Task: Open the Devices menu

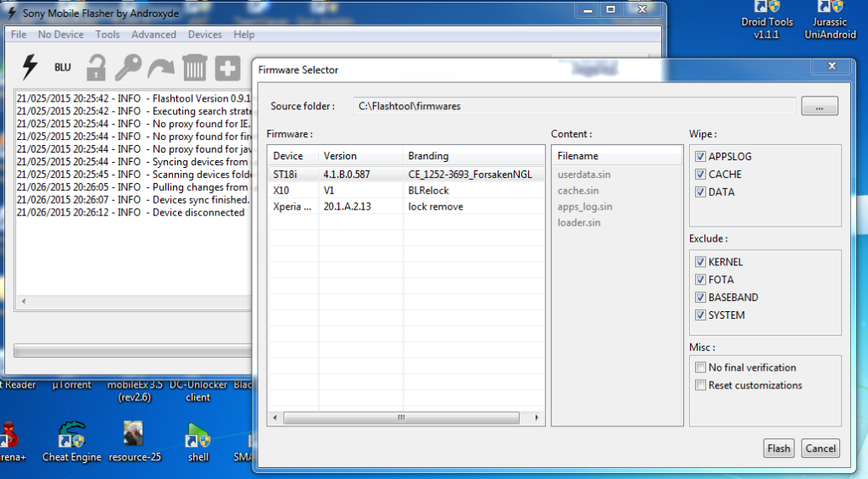Action: coord(205,34)
